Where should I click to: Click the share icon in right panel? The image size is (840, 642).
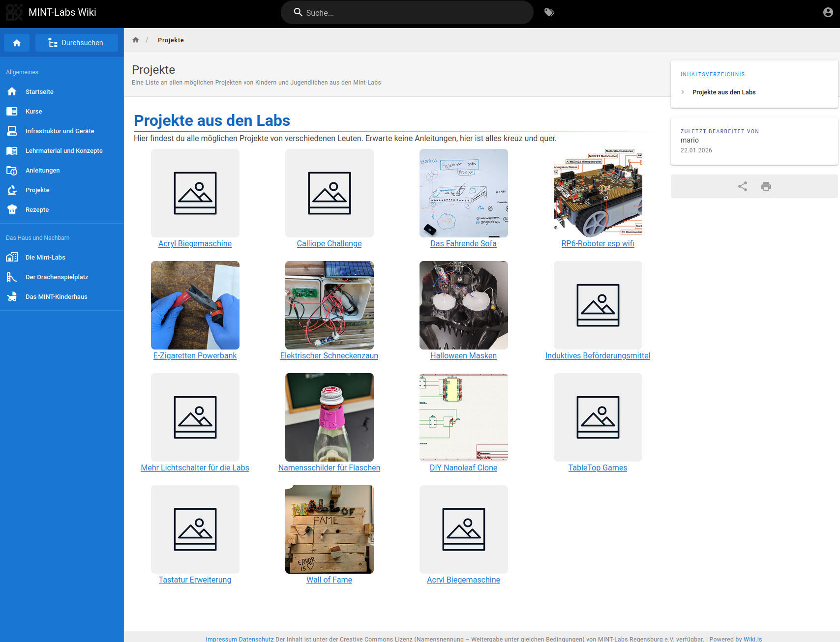742,186
